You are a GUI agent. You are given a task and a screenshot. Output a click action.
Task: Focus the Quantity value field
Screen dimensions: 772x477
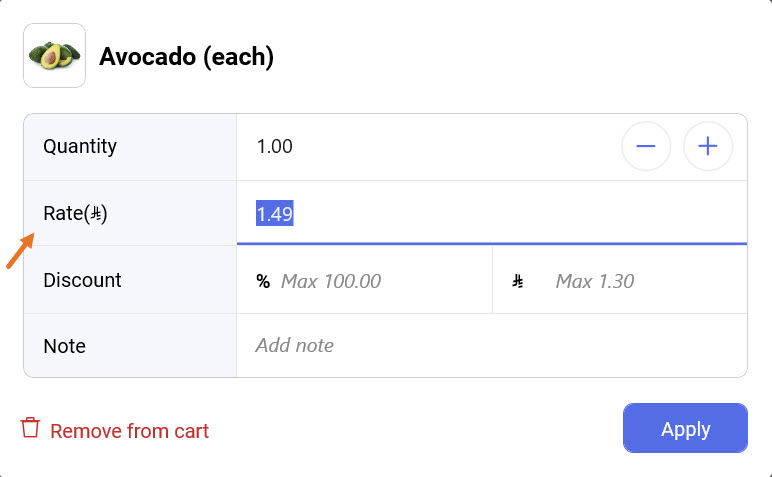click(420, 147)
